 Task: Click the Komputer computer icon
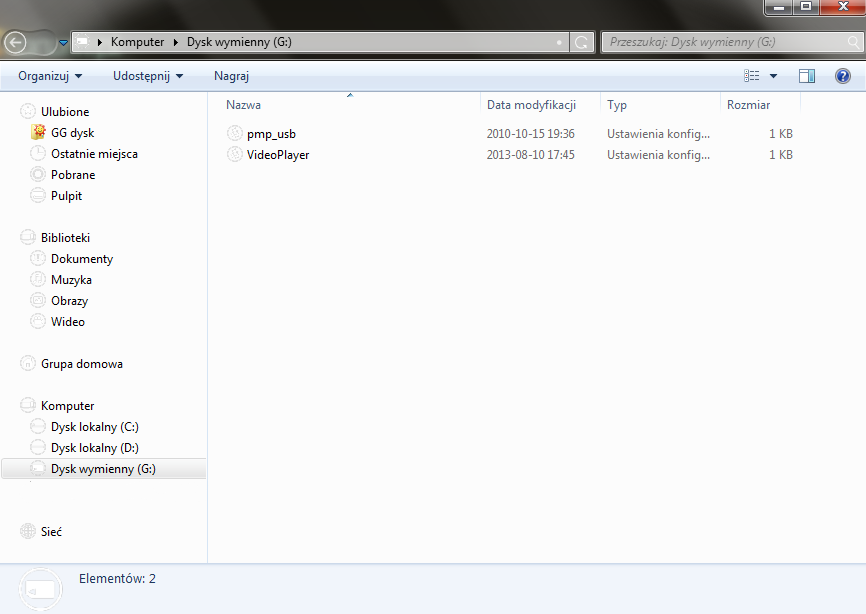click(x=28, y=405)
